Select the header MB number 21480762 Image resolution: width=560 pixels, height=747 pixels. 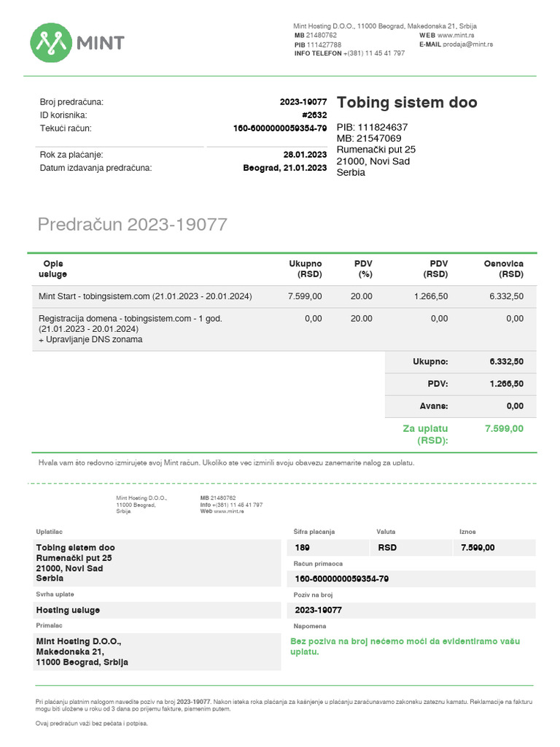click(322, 35)
